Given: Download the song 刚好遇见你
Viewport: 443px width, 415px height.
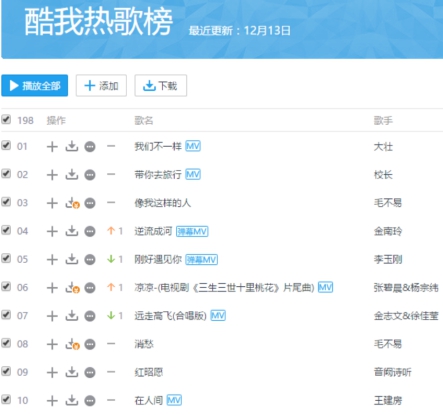Looking at the screenshot, I should [72, 259].
